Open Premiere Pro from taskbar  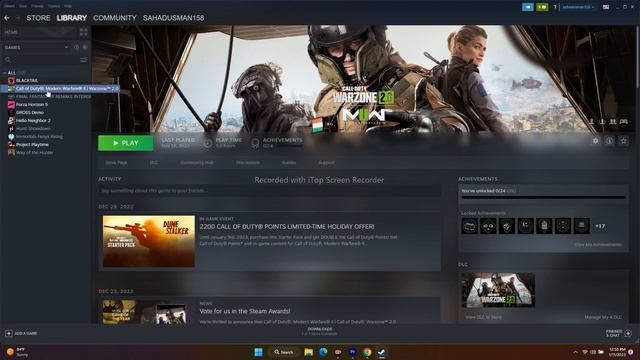click(353, 352)
